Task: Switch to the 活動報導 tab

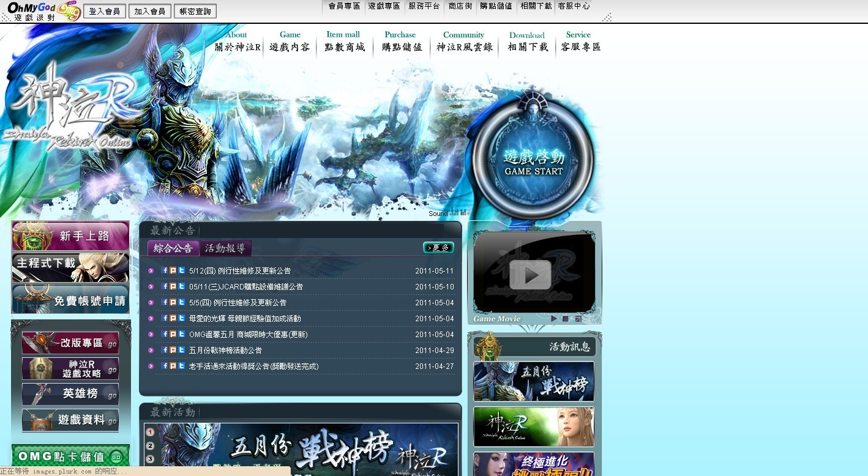Action: coord(225,248)
